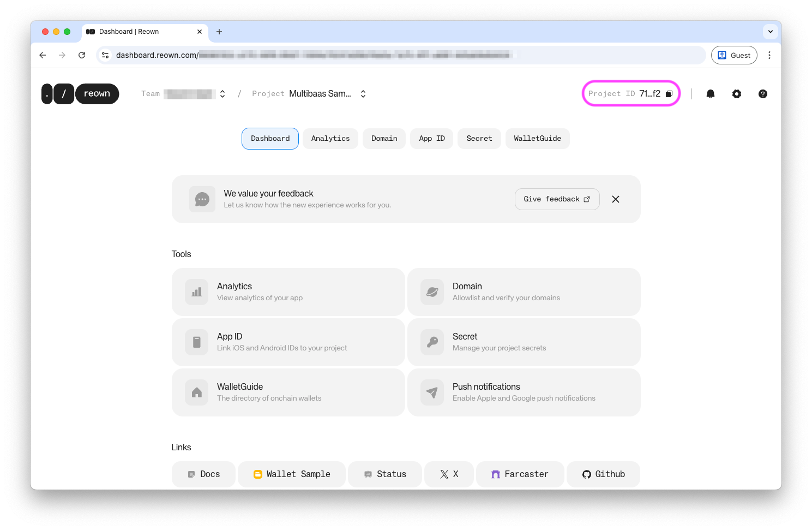The height and width of the screenshot is (530, 812).
Task: Expand the Team selector chevron
Action: coord(222,93)
